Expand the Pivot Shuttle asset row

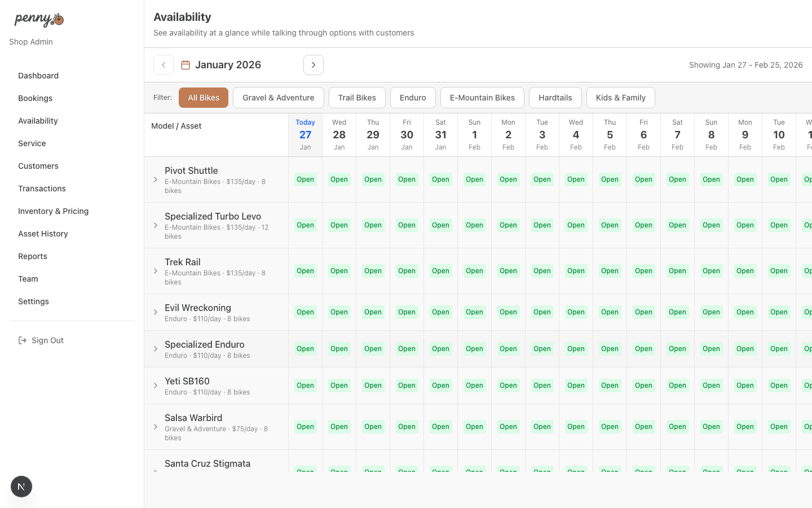click(x=156, y=179)
